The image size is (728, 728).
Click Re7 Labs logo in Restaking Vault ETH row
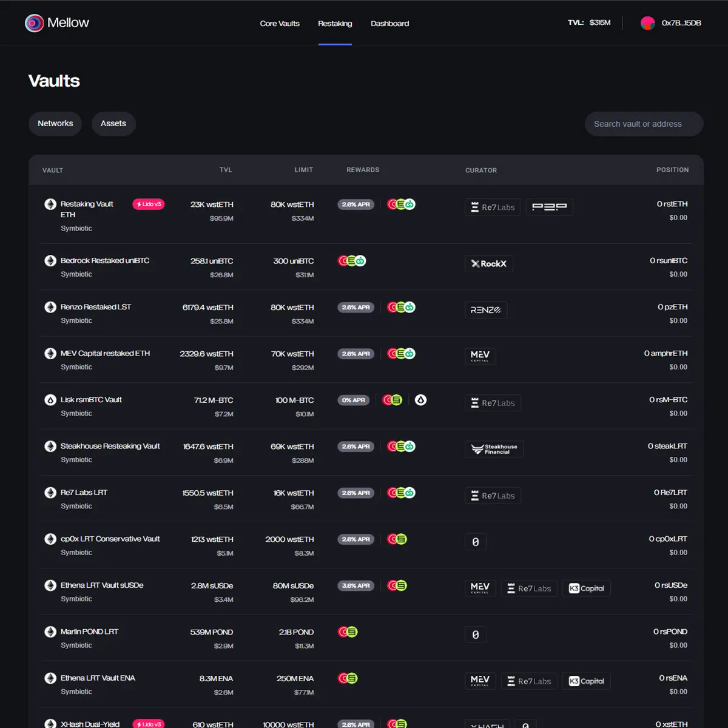pos(493,207)
